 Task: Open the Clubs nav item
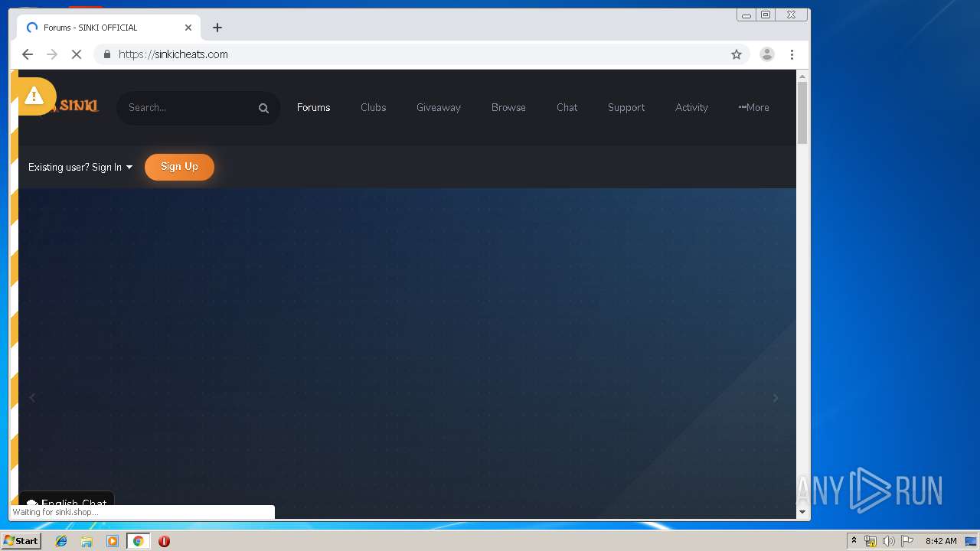(374, 108)
